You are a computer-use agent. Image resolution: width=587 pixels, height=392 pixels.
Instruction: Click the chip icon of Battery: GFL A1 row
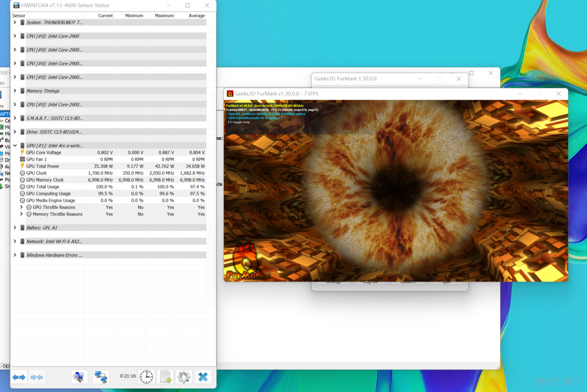[22, 228]
